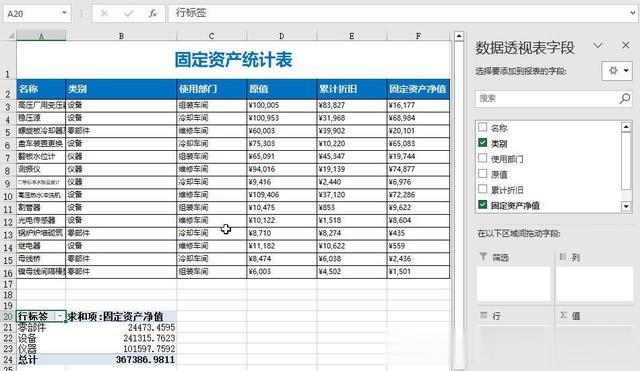Click cell with ¥1,501

[x=418, y=272]
